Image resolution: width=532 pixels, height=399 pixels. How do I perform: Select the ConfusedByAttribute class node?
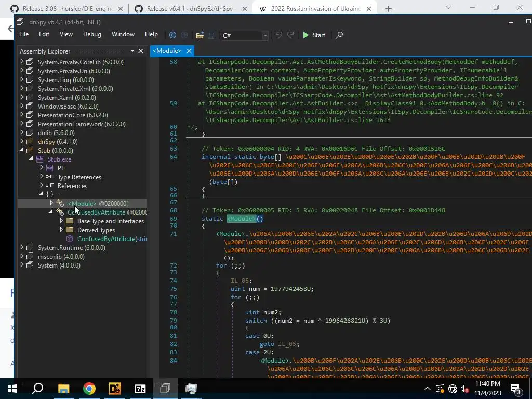[96, 212]
